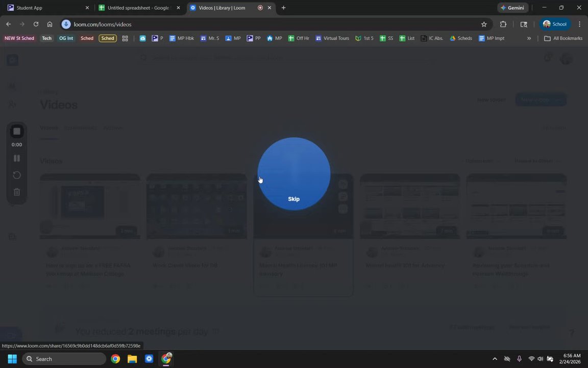Open the yellow-outlined Sched bookmark
Image resolution: width=588 pixels, height=368 pixels.
(x=108, y=38)
